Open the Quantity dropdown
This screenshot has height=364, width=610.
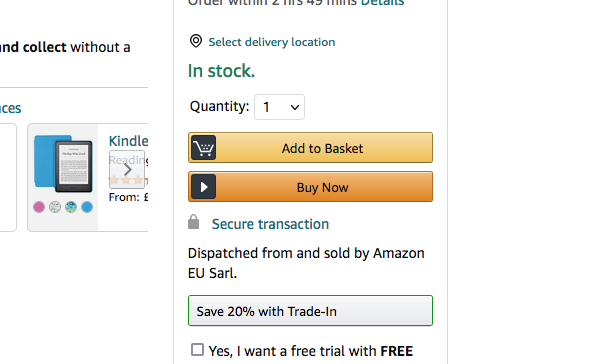[279, 107]
